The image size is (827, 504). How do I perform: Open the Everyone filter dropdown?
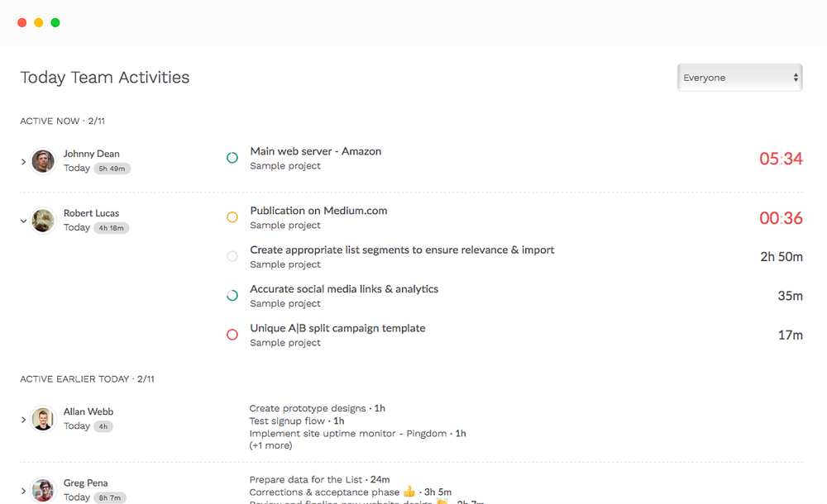click(739, 78)
